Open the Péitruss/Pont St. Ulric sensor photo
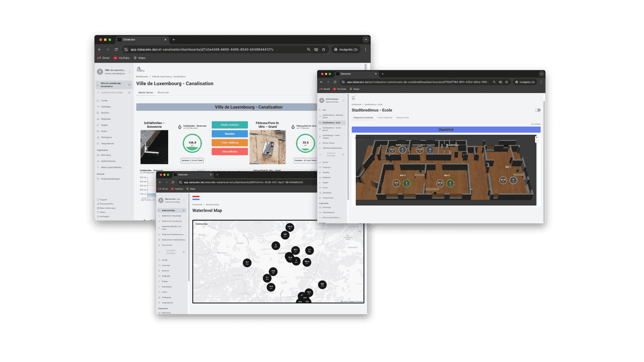644x362 pixels. coord(267,147)
